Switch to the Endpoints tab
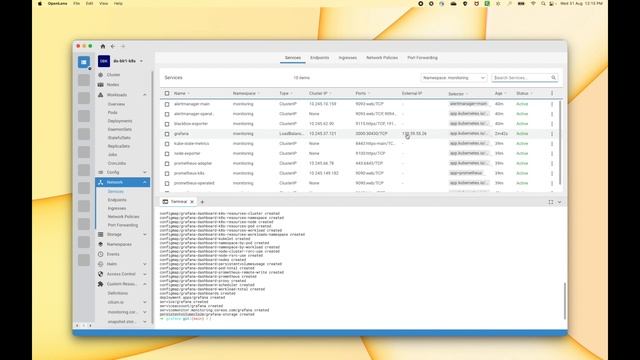The width and height of the screenshot is (640, 360). point(320,58)
